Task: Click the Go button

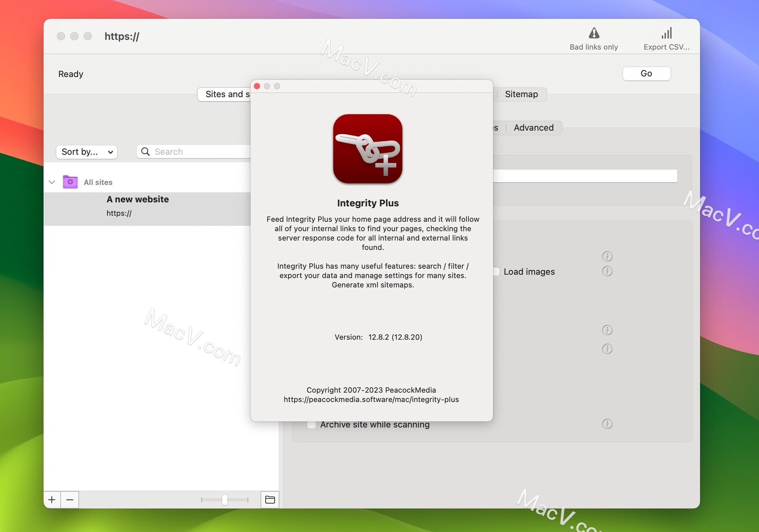Action: 646,74
